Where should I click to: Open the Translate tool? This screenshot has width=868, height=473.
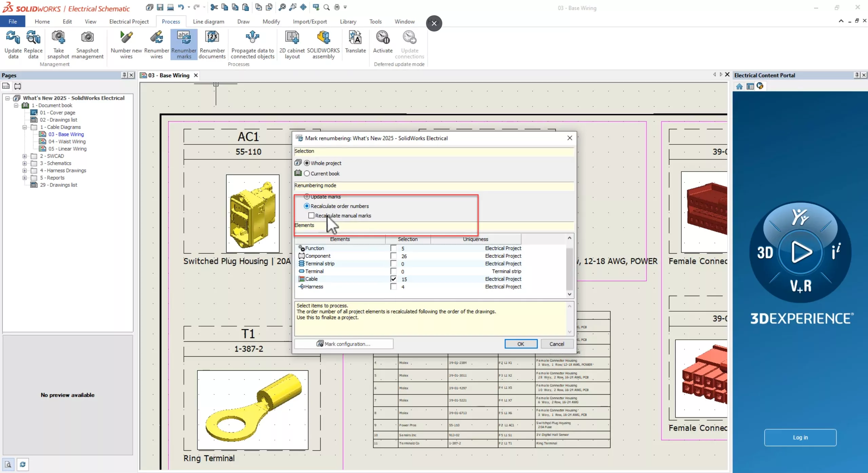355,42
